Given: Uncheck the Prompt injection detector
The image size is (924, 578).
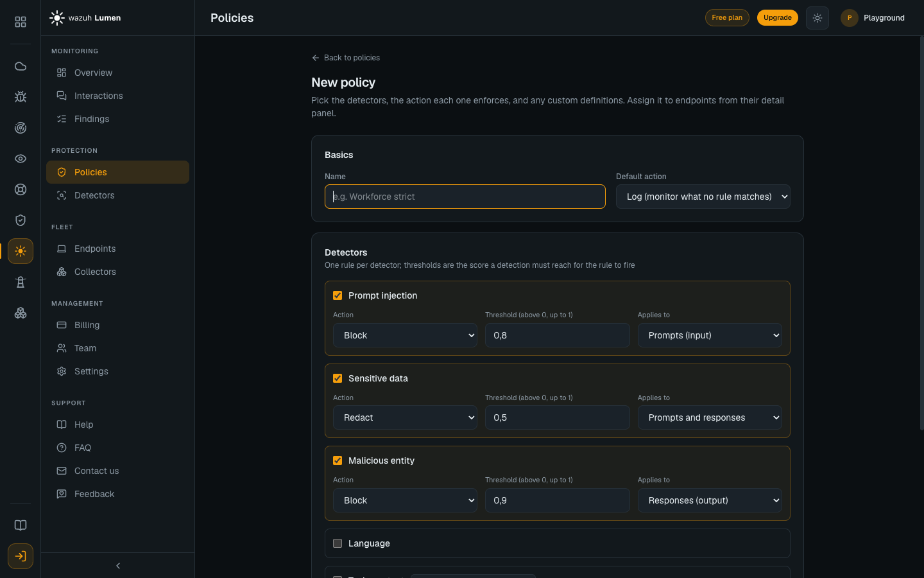Looking at the screenshot, I should click(338, 295).
